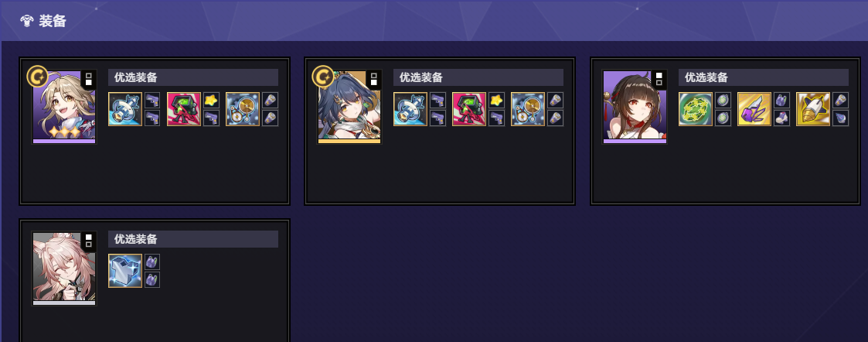Toggle the two-square switch on blonde character portrait

point(89,79)
